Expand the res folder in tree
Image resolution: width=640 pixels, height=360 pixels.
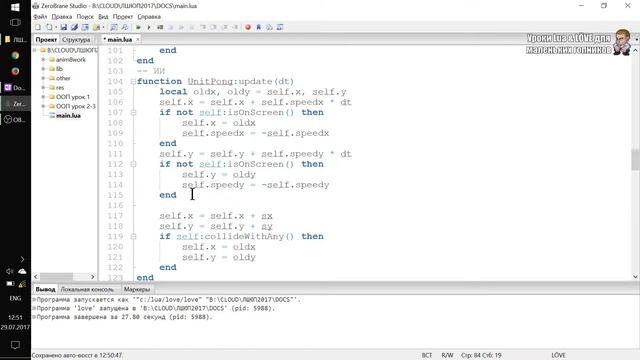pyautogui.click(x=43, y=88)
